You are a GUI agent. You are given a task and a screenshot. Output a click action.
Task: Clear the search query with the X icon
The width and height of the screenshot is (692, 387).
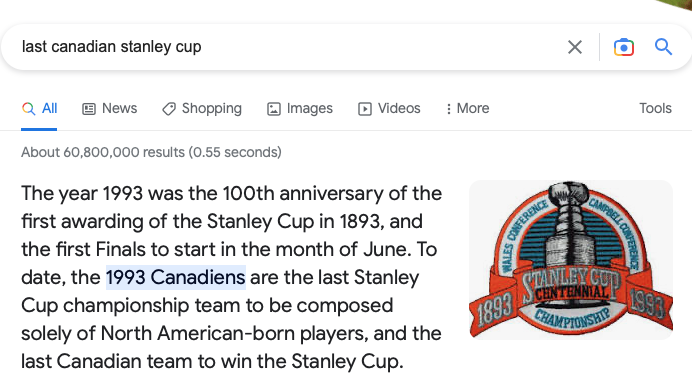coord(575,47)
